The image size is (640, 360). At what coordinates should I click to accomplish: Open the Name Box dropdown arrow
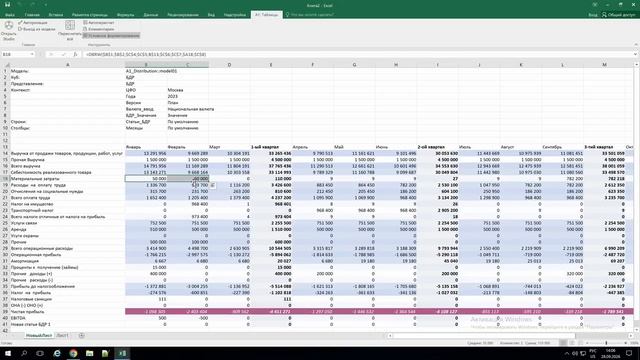(32, 54)
